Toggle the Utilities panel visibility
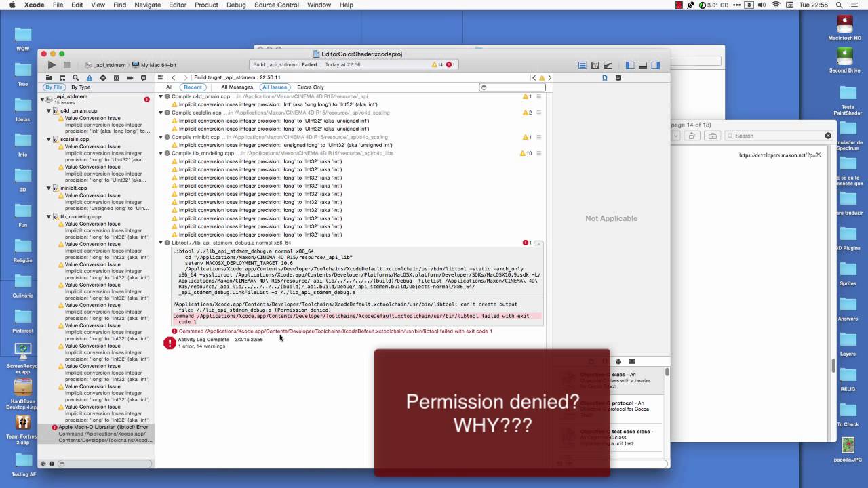 (656, 65)
